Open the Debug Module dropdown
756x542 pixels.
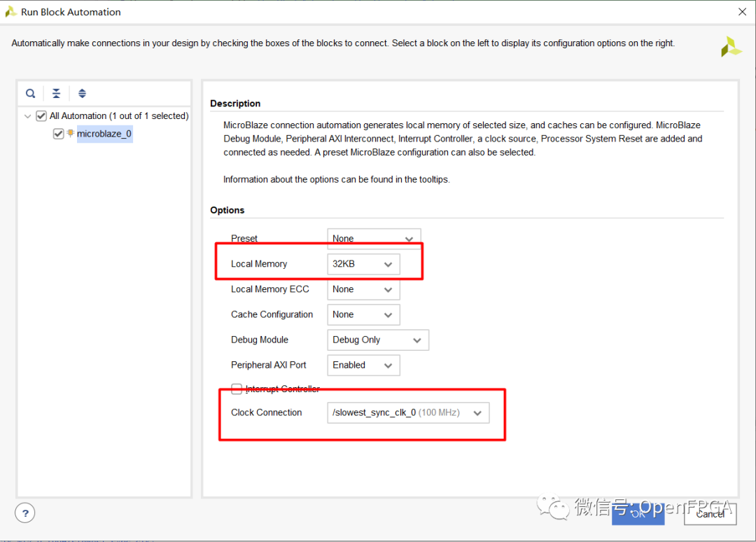pos(378,340)
